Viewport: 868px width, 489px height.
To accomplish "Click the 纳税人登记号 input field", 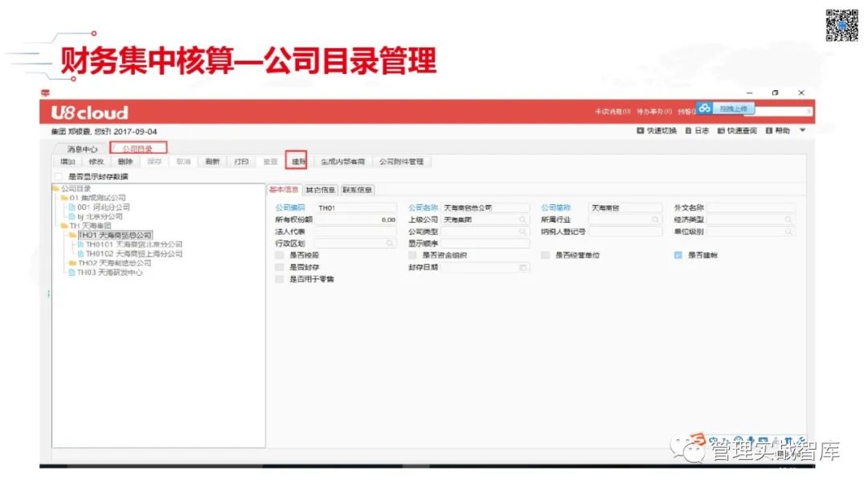I will coord(625,232).
